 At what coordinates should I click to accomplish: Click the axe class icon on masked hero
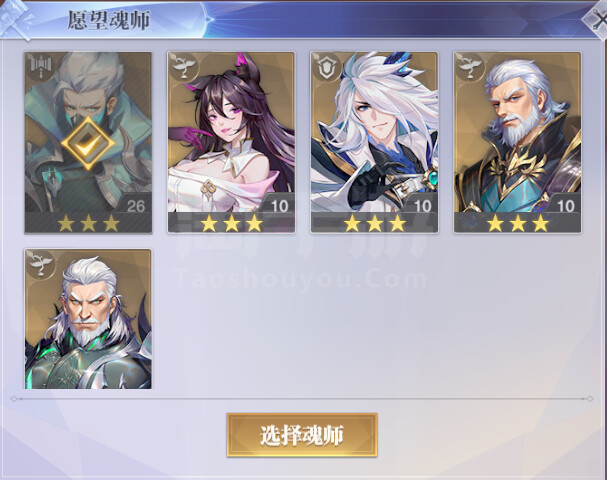click(x=39, y=66)
